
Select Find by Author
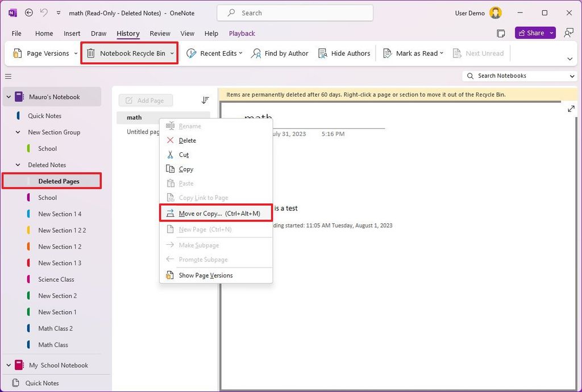click(280, 53)
